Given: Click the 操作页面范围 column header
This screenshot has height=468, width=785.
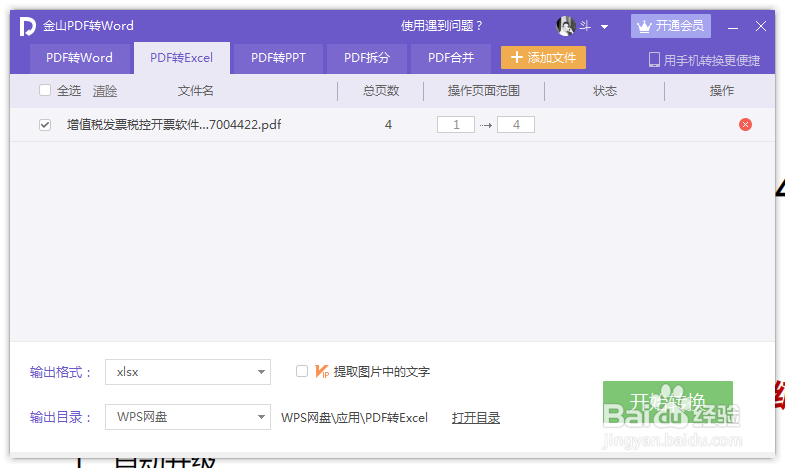Looking at the screenshot, I should pos(484,91).
